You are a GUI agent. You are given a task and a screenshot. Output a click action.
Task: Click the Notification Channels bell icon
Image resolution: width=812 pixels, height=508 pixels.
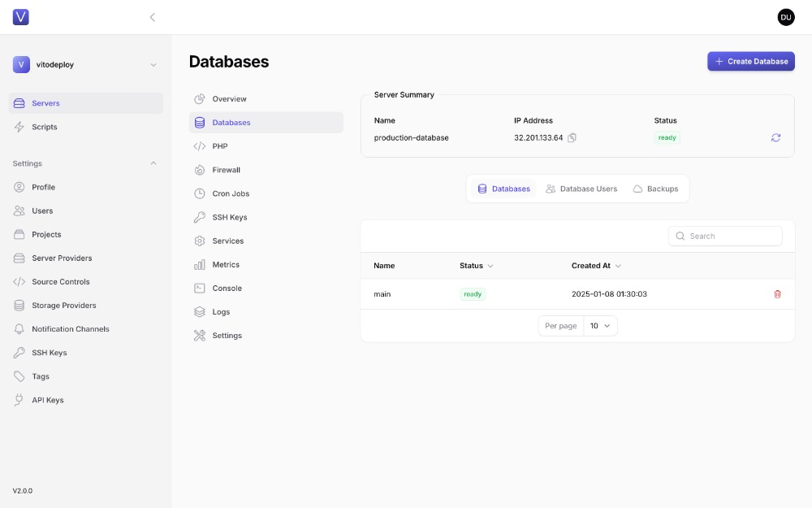click(x=19, y=329)
